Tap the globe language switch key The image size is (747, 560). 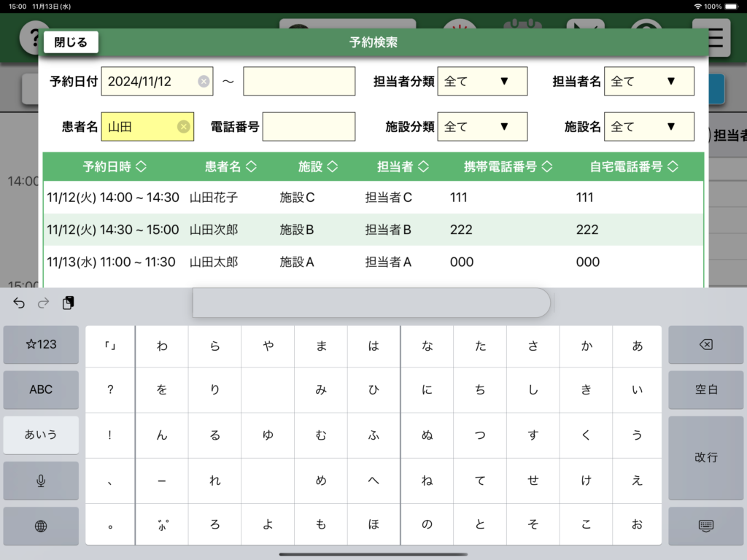click(41, 526)
